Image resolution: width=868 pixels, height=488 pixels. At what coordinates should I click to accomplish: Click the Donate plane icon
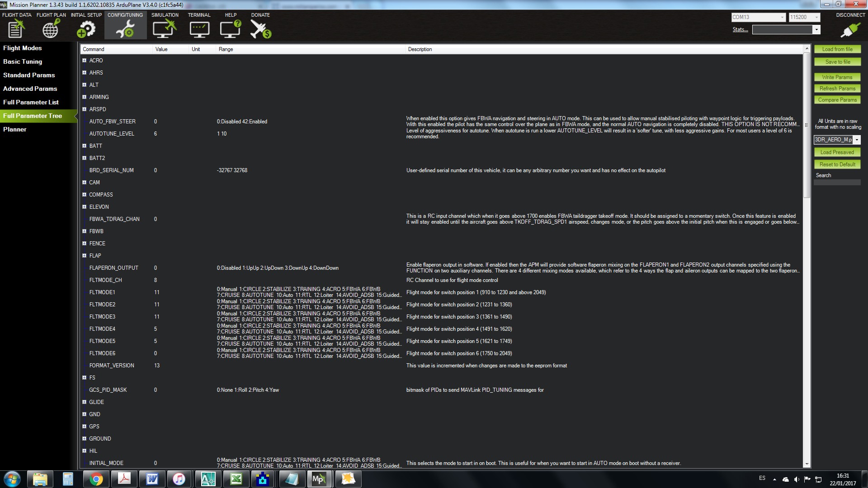click(260, 29)
